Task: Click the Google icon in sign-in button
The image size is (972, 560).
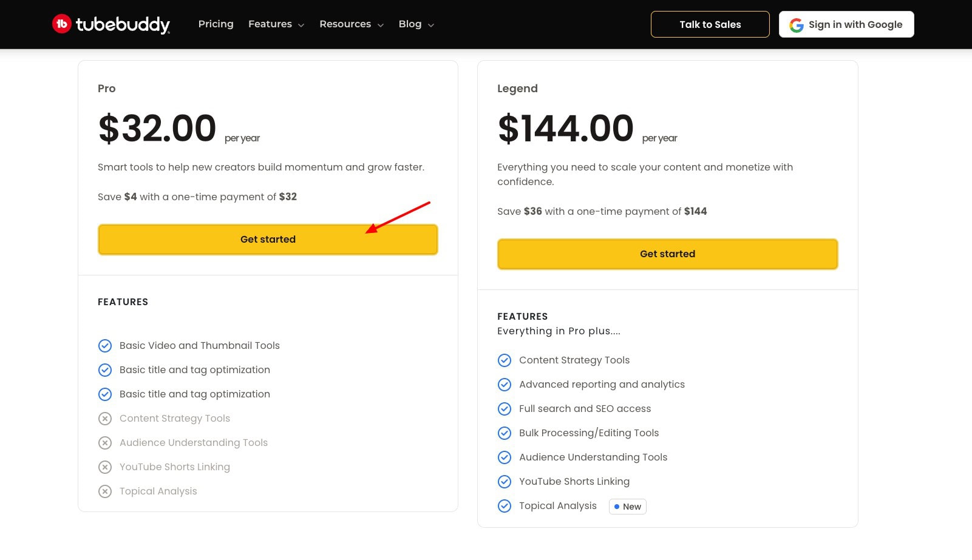Action: point(796,25)
